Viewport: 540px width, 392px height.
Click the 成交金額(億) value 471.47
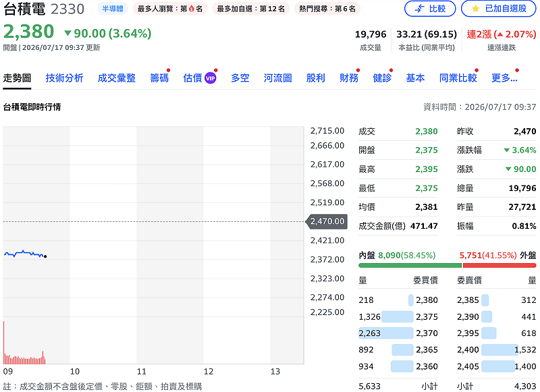(424, 226)
